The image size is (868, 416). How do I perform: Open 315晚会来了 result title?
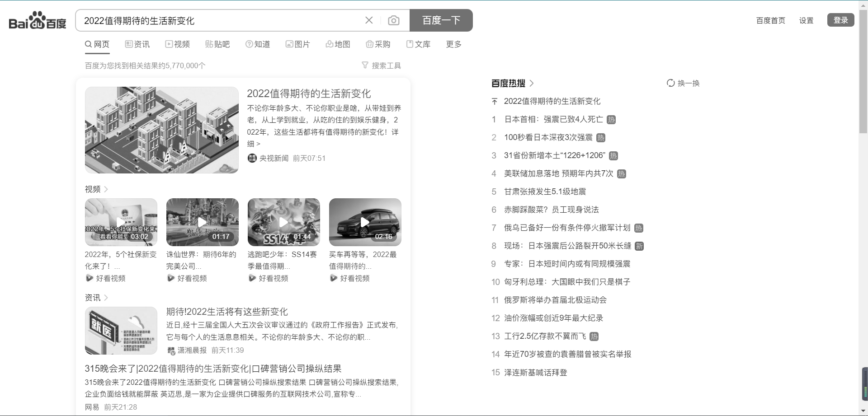[x=213, y=369]
